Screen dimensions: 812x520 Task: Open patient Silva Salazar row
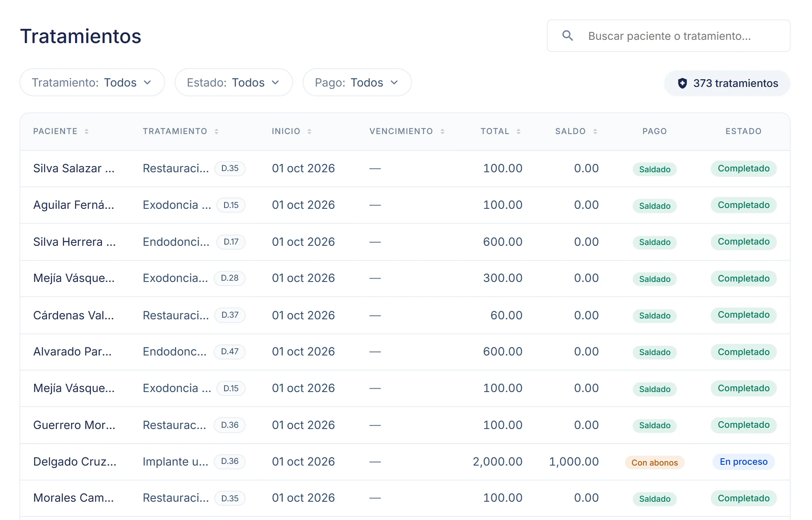405,169
